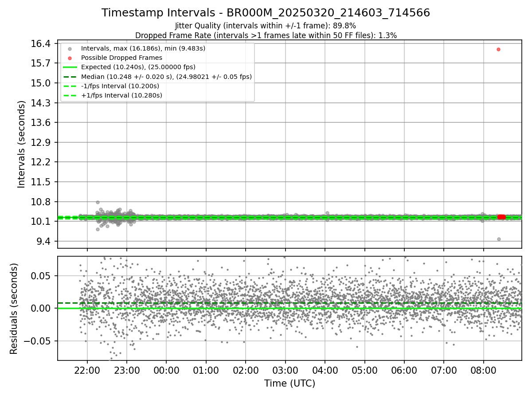Click the x-axis tick label '04:00'
This screenshot has height=399, width=532.
click(325, 370)
